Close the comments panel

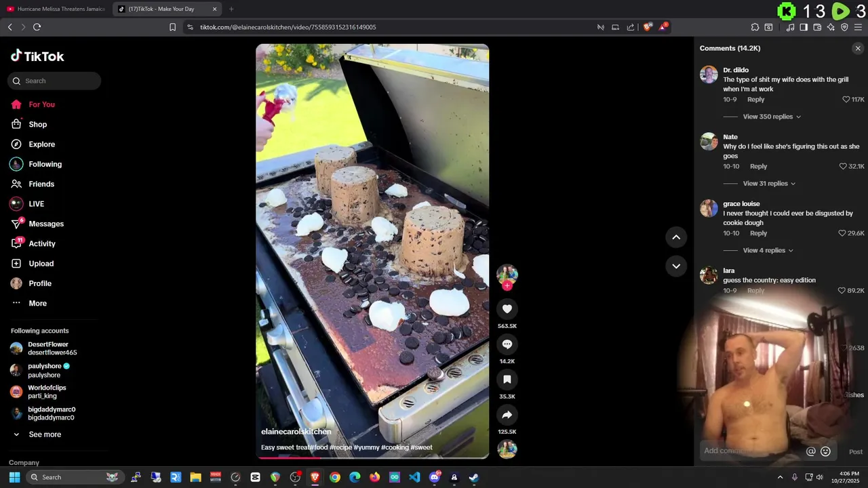pos(858,48)
